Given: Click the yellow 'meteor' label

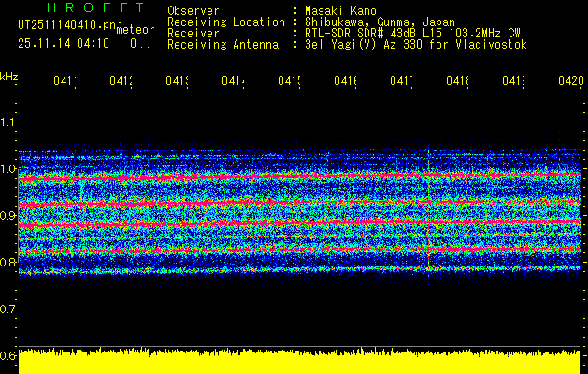Looking at the screenshot, I should (135, 30).
